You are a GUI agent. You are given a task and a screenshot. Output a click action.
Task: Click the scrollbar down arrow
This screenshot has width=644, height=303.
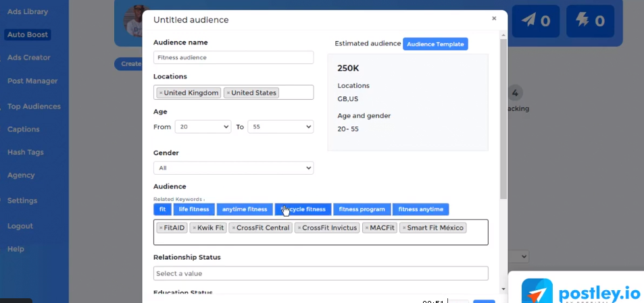click(504, 289)
